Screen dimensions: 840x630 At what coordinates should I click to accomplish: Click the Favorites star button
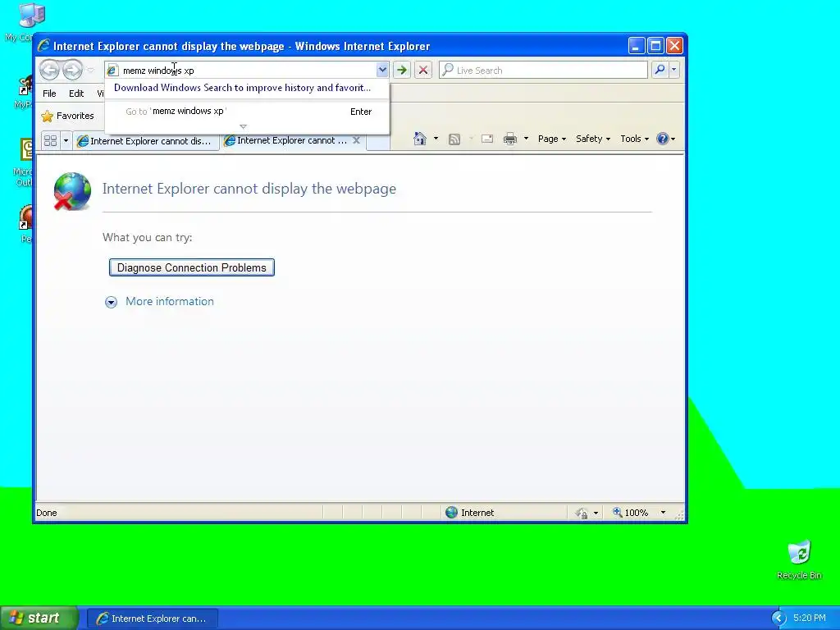click(x=68, y=116)
